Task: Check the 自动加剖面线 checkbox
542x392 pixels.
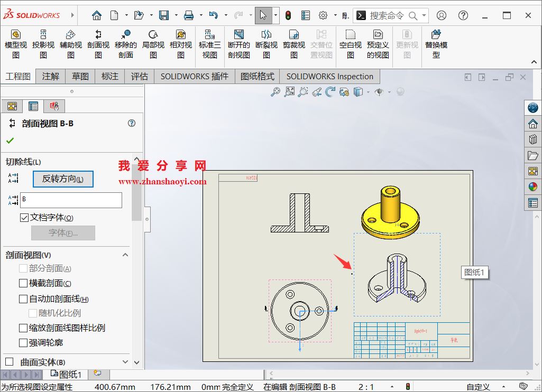Action: pos(23,298)
